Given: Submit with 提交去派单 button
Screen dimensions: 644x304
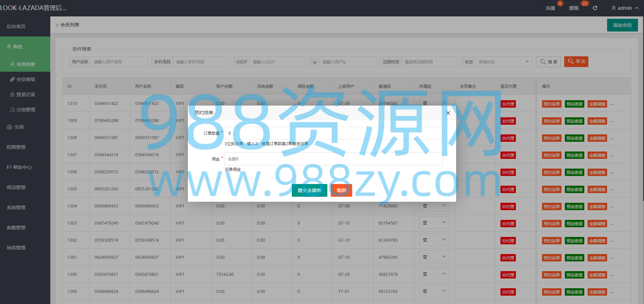Looking at the screenshot, I should coord(309,190).
